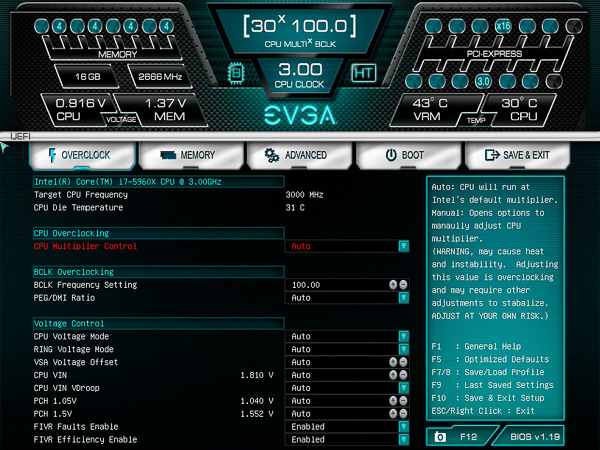
Task: Click the BIOS v1.19 version label
Action: click(x=535, y=437)
